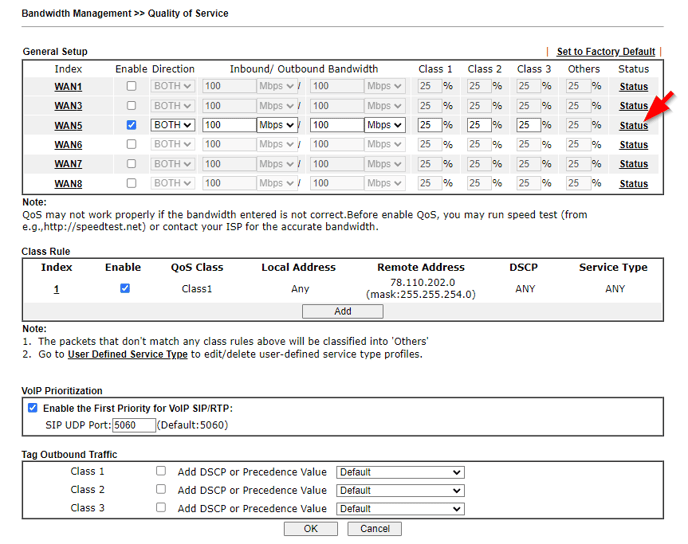Enable QoS checkbox for WAN1
The image size is (688, 544).
tap(131, 86)
